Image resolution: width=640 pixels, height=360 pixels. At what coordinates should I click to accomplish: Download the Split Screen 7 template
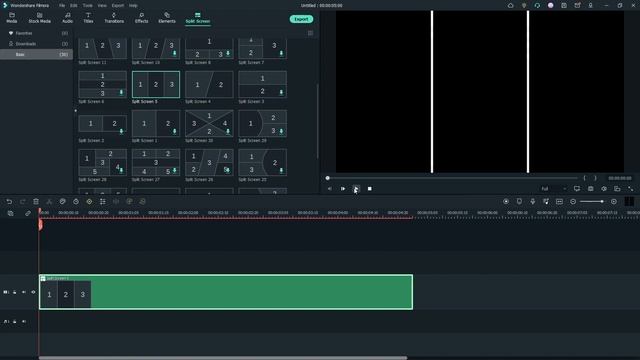coord(281,53)
